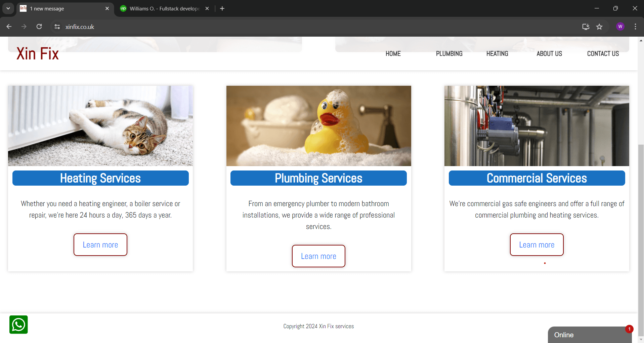Open the Online chat widget
This screenshot has width=644, height=343.
[590, 335]
